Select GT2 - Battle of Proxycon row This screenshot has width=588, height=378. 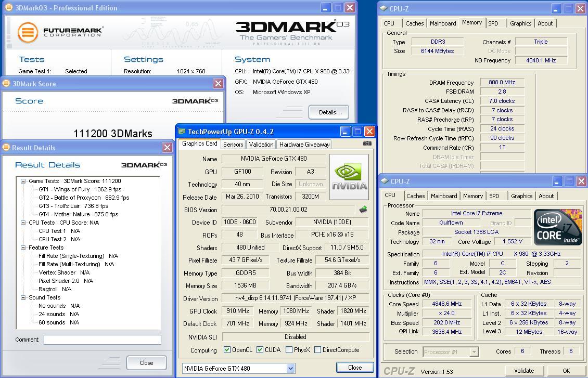point(84,198)
